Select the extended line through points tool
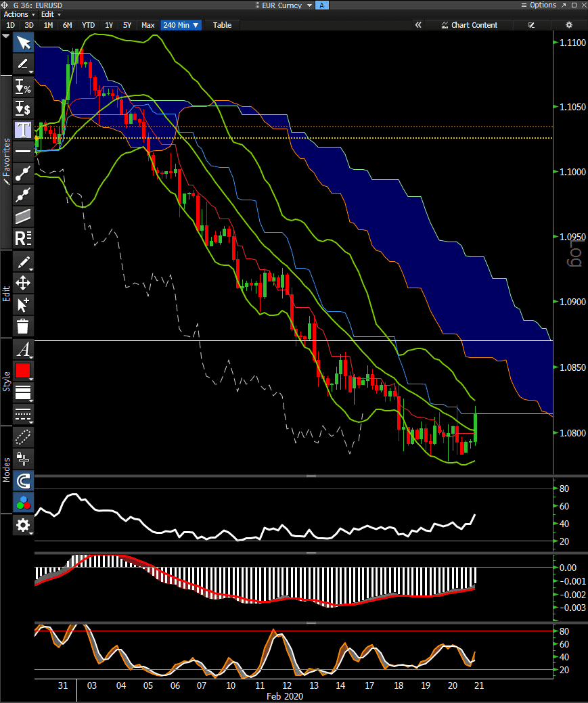 coord(23,195)
